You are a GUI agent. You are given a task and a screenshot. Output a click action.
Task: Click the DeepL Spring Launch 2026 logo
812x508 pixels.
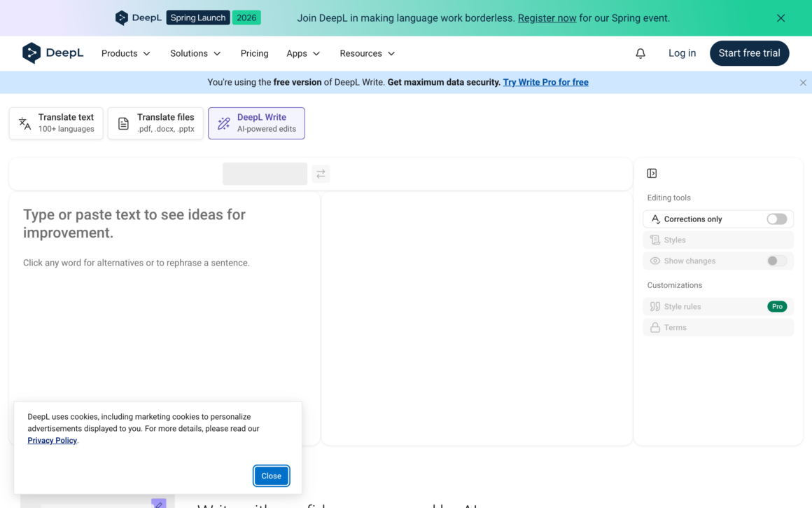point(188,18)
